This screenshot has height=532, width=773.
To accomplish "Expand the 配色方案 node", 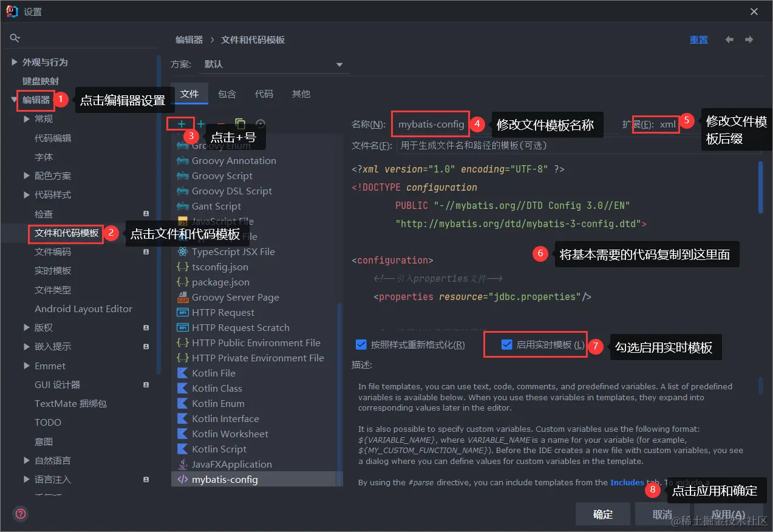I will coord(27,176).
